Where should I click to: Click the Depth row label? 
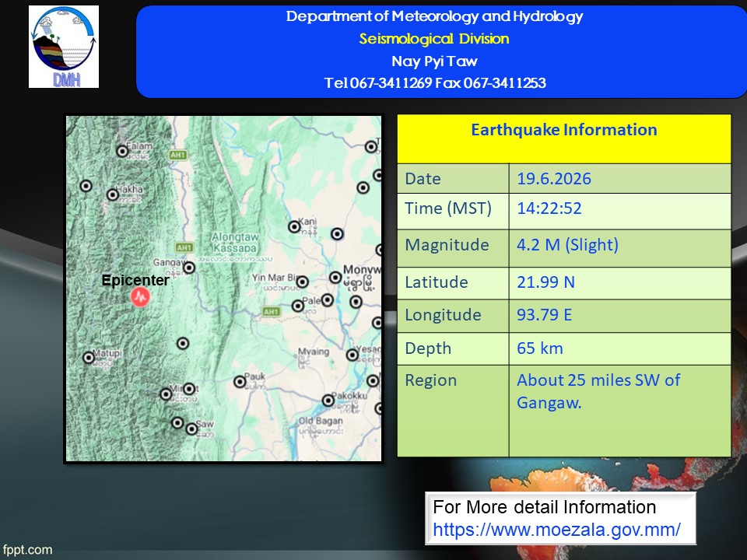point(428,348)
